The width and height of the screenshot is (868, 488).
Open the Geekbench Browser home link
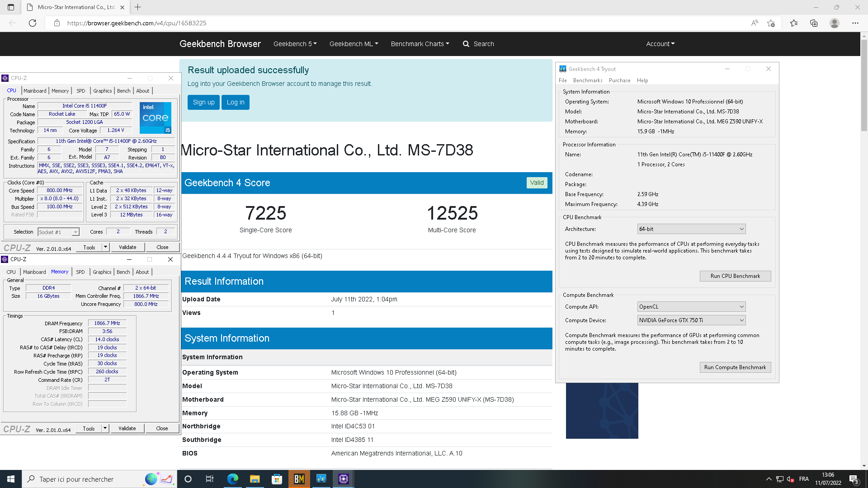point(220,44)
